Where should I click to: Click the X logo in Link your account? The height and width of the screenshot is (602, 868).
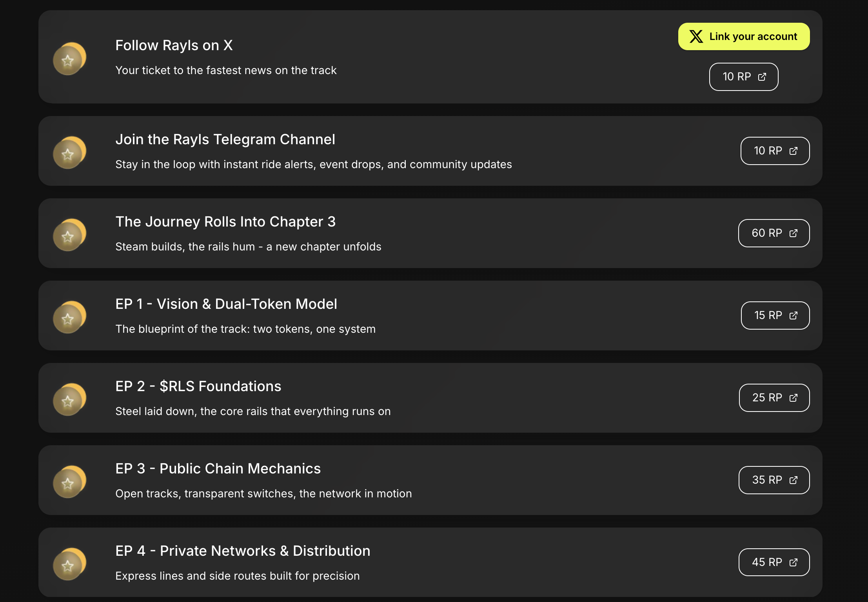point(696,36)
